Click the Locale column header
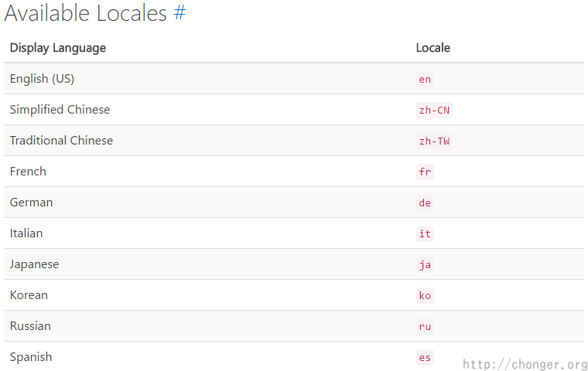 point(432,48)
